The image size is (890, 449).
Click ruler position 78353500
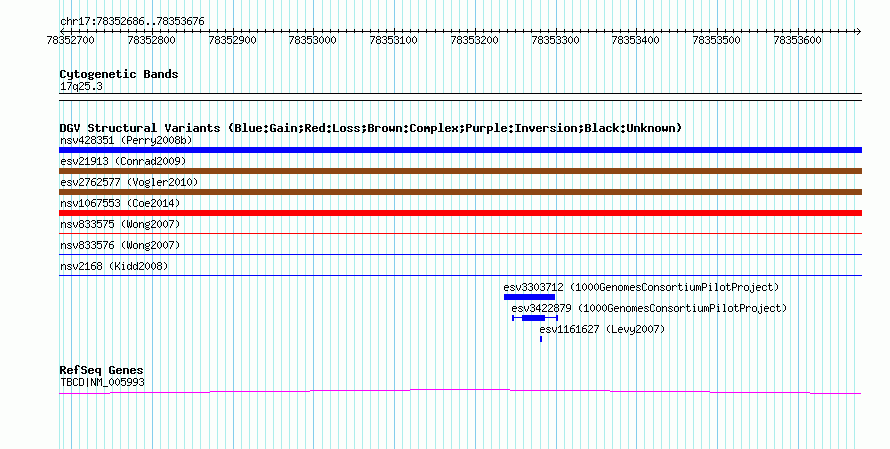716,40
